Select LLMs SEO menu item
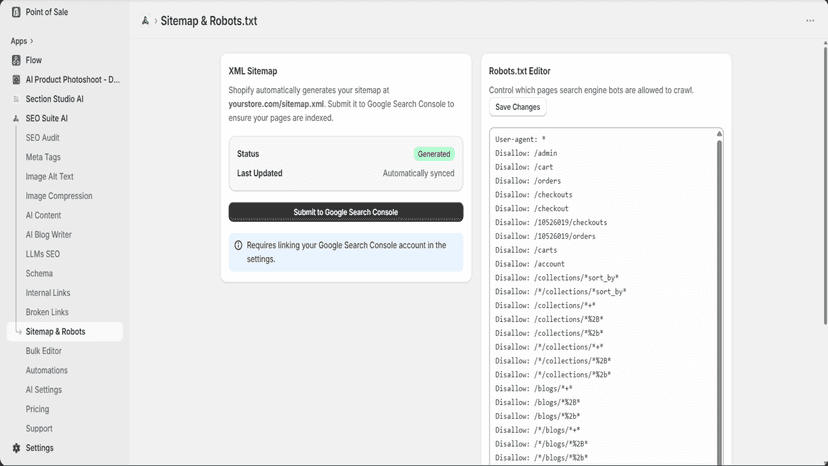This screenshot has height=466, width=828. 43,254
